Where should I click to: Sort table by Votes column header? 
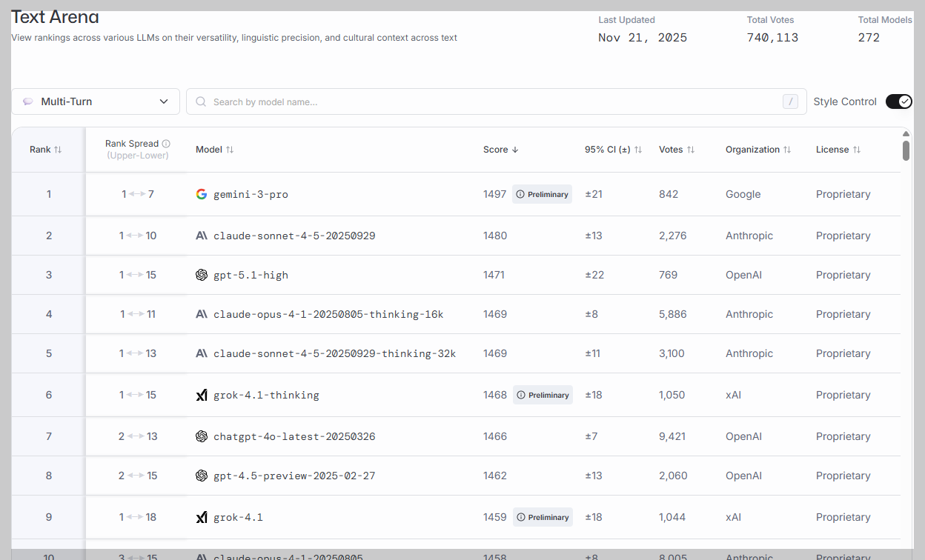click(x=677, y=150)
